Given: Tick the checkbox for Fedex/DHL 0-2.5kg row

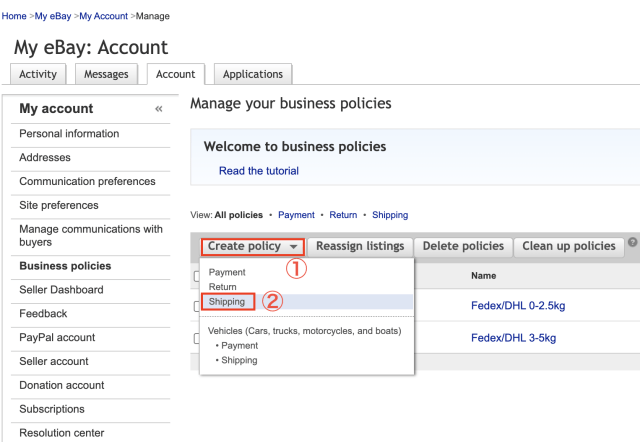Looking at the screenshot, I should pos(196,306).
